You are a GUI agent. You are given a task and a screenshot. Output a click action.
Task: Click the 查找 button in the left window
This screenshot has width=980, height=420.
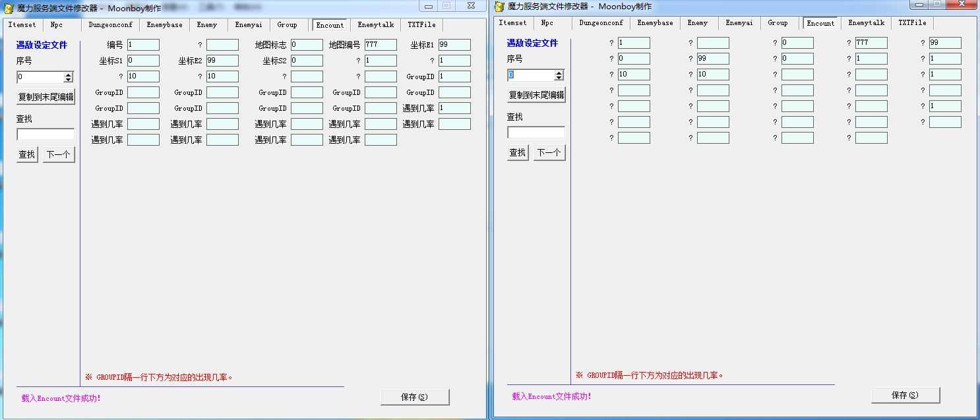click(x=27, y=154)
